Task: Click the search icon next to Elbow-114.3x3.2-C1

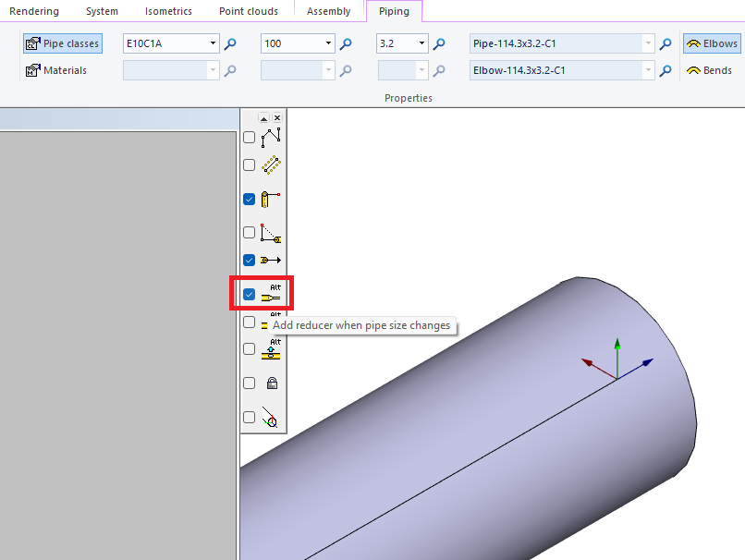Action: 666,70
